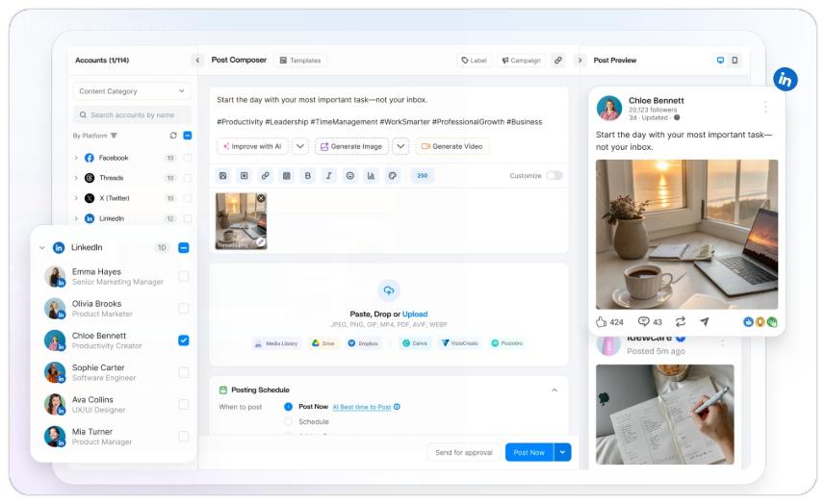The height and width of the screenshot is (504, 826).
Task: Click the 250 character count badge
Action: click(423, 176)
